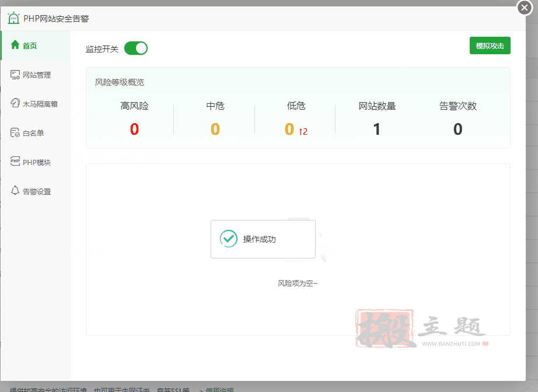The image size is (538, 392).
Task: Click the 模拟攻击 simulate attack button
Action: point(490,45)
